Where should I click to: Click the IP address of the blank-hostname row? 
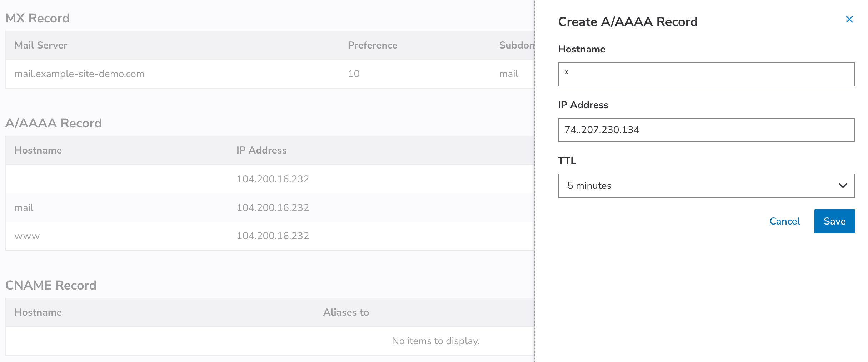pyautogui.click(x=273, y=179)
